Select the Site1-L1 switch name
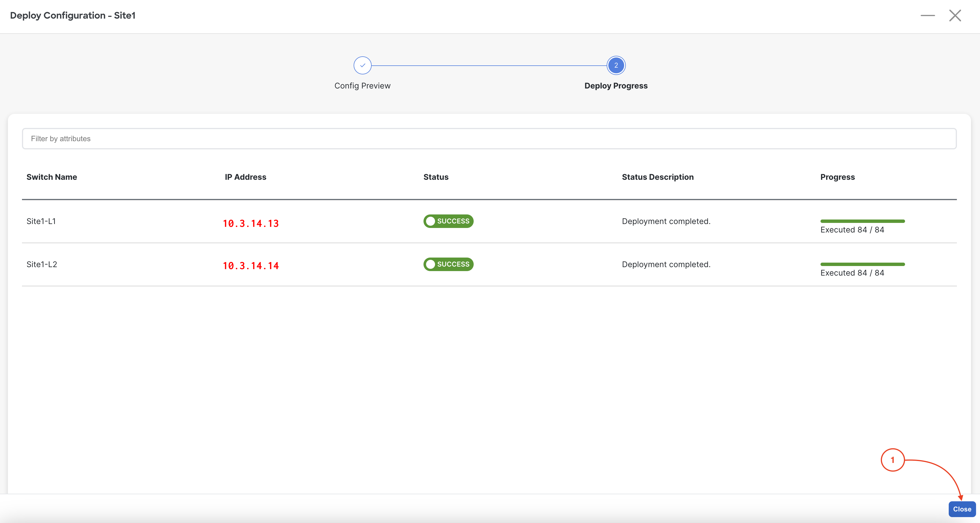 click(x=41, y=221)
